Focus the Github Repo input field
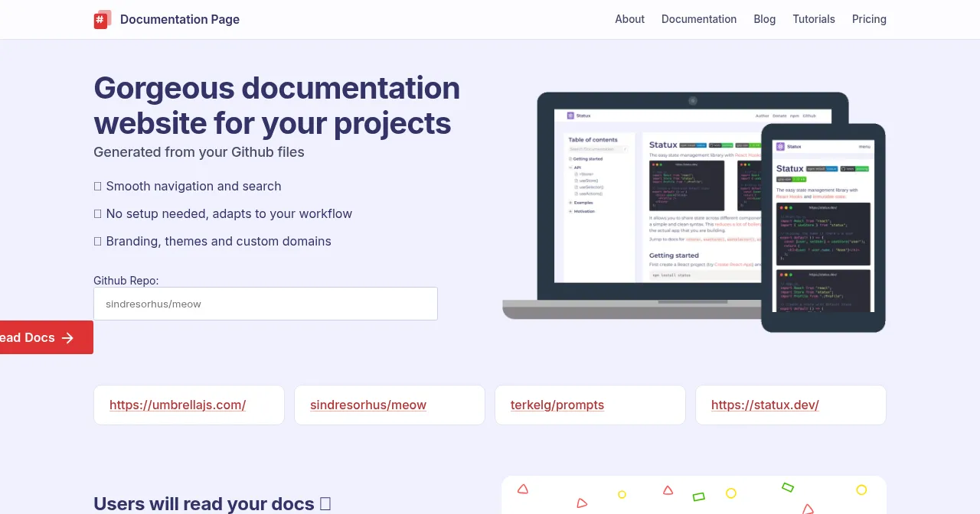This screenshot has width=980, height=514. tap(266, 304)
